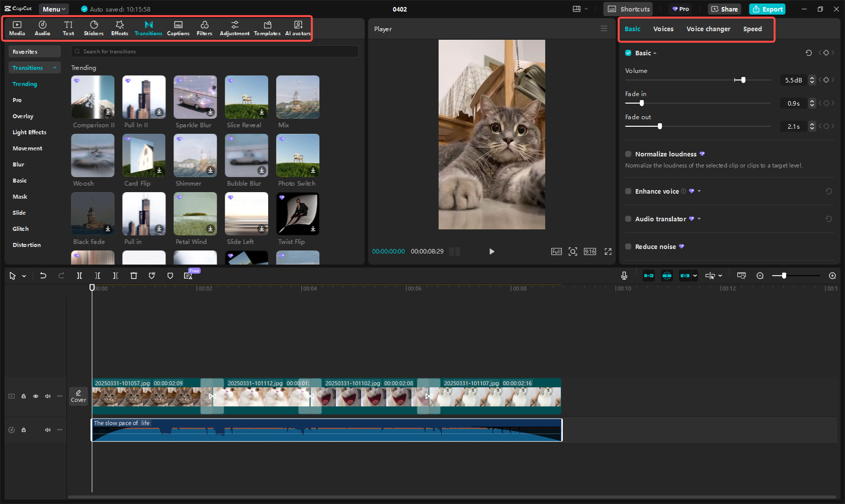Open the Stickers panel
845x504 pixels.
[94, 28]
